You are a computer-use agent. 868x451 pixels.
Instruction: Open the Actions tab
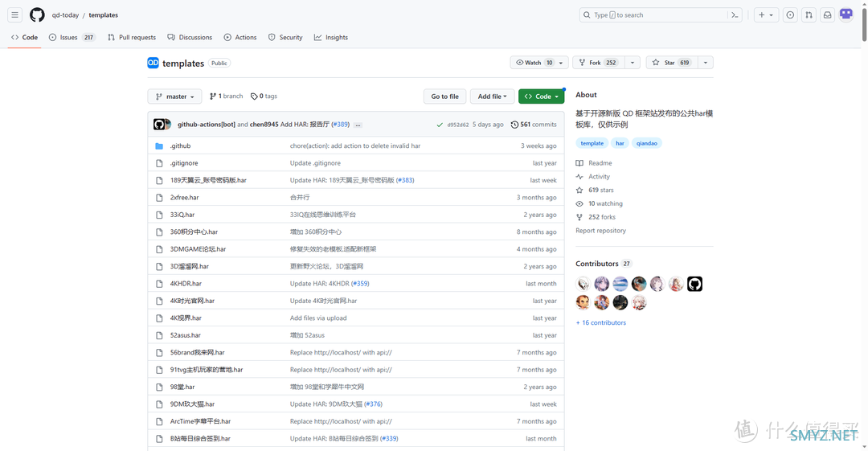click(x=240, y=37)
